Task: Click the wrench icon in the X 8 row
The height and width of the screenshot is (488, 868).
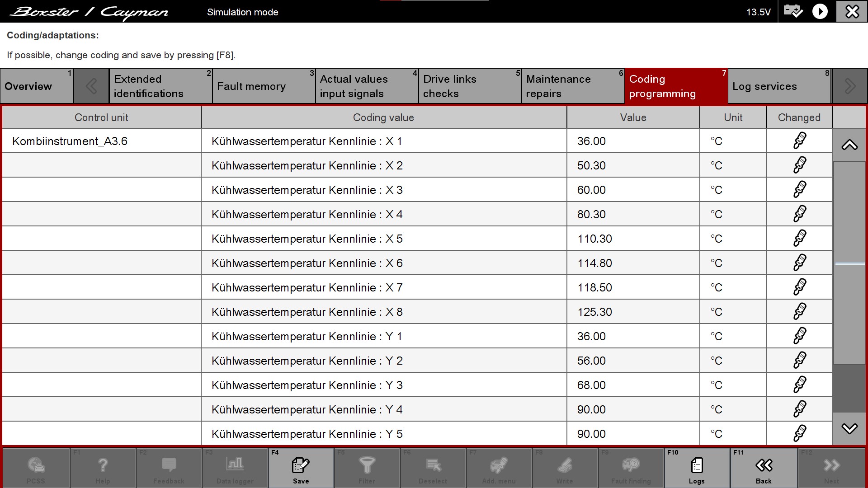Action: [x=799, y=312]
